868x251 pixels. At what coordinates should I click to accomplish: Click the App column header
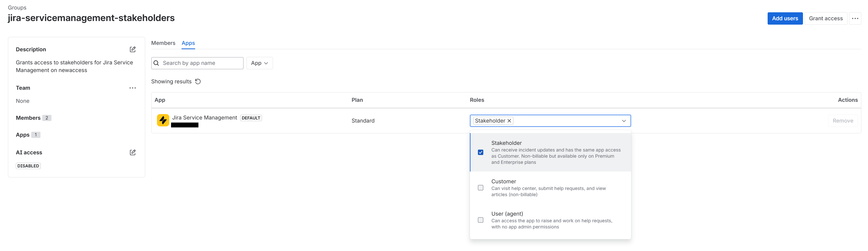click(x=160, y=100)
